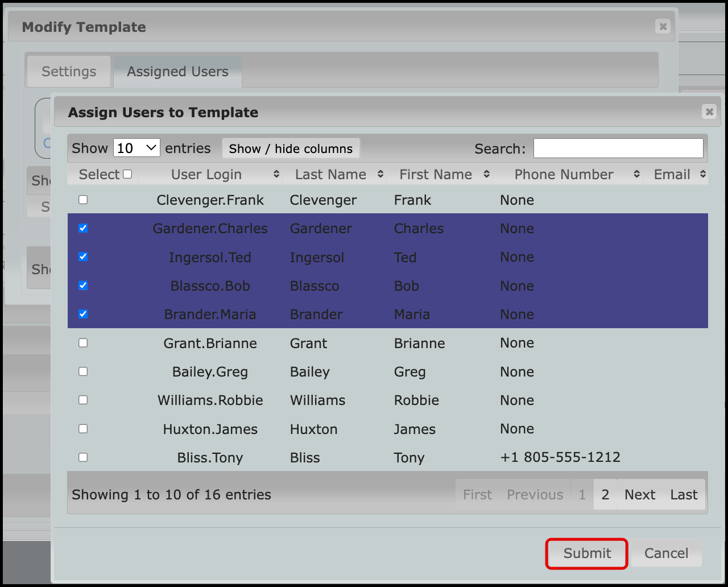This screenshot has width=728, height=587.
Task: Toggle the Select all header checkbox
Action: click(x=127, y=175)
